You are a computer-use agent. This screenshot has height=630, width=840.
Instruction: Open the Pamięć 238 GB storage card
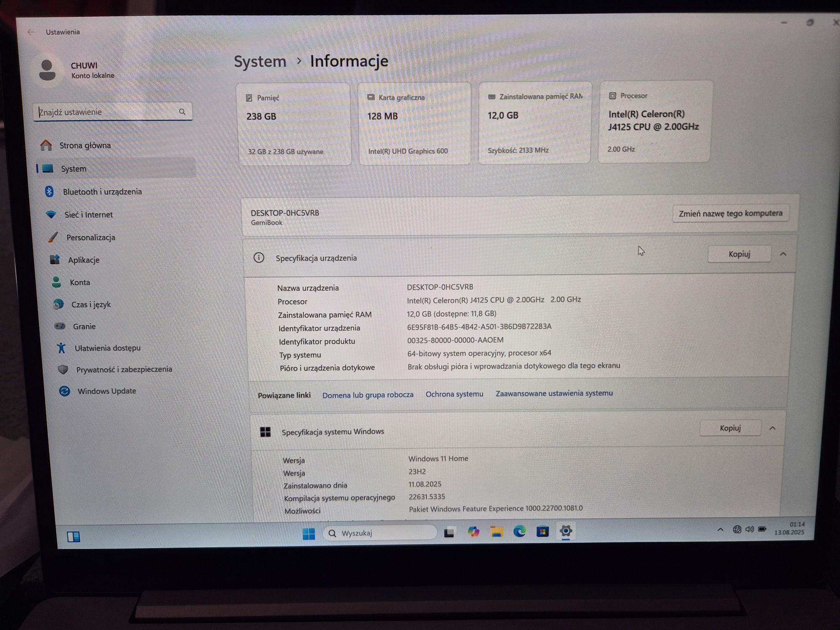(x=294, y=124)
